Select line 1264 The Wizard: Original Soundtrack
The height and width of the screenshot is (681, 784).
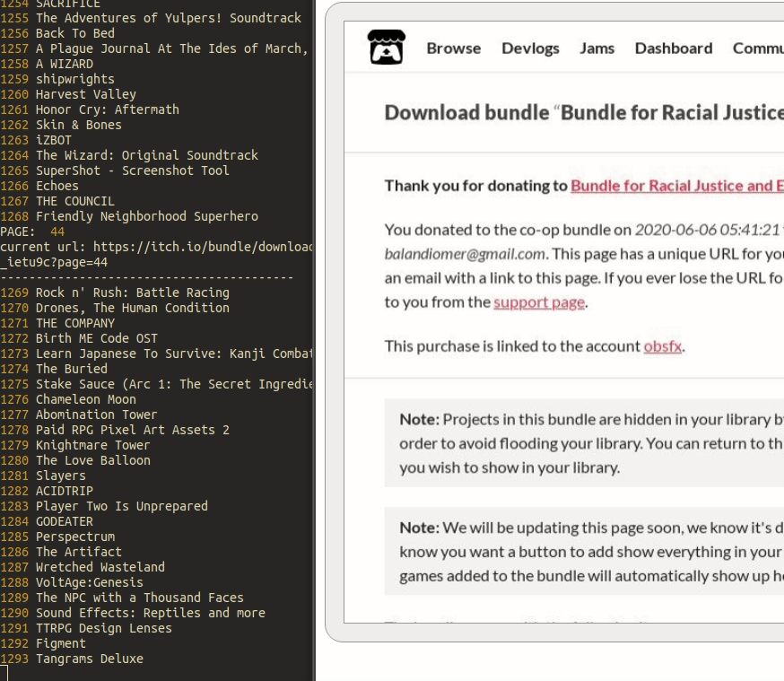click(x=129, y=155)
